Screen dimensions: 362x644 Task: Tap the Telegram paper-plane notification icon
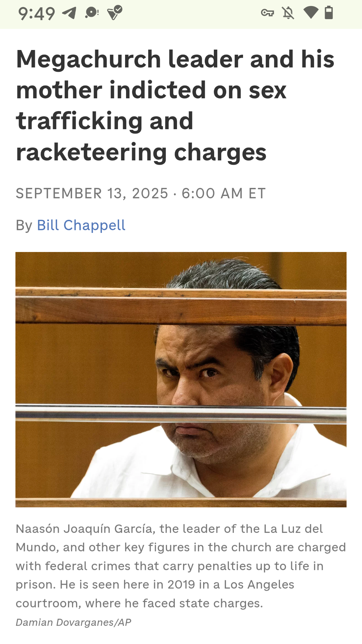point(69,13)
